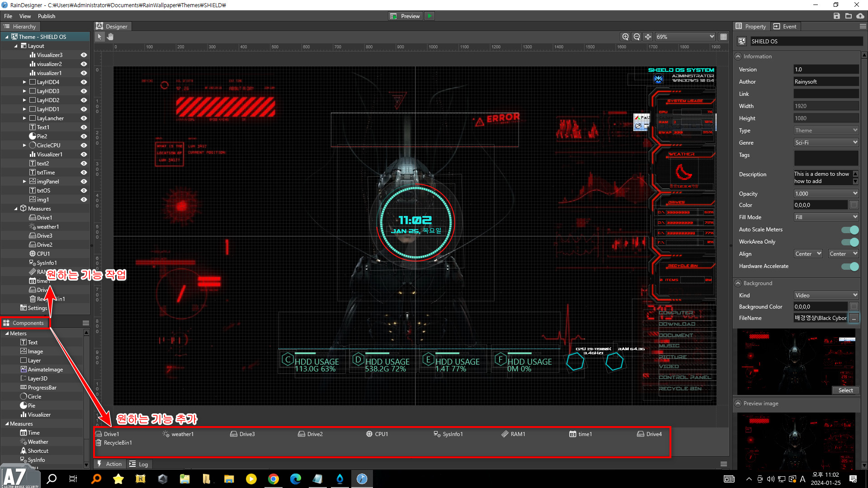Toggle the grid display icon

tap(723, 37)
